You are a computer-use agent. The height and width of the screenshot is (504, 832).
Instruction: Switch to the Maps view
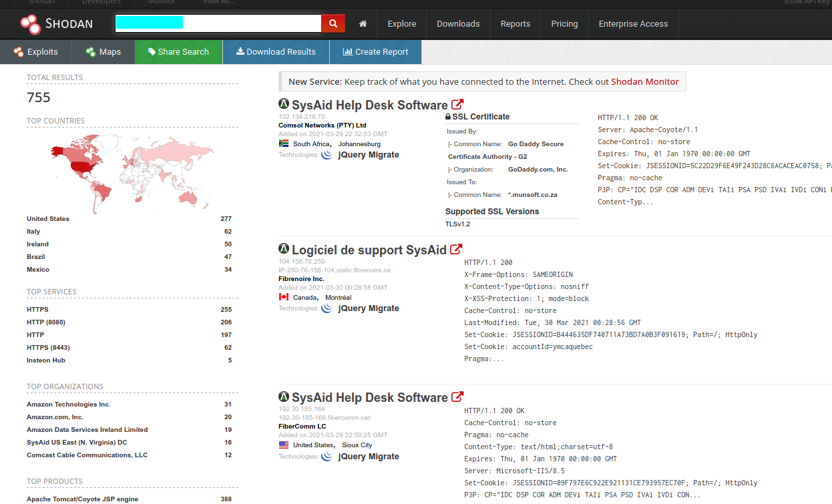pos(103,52)
